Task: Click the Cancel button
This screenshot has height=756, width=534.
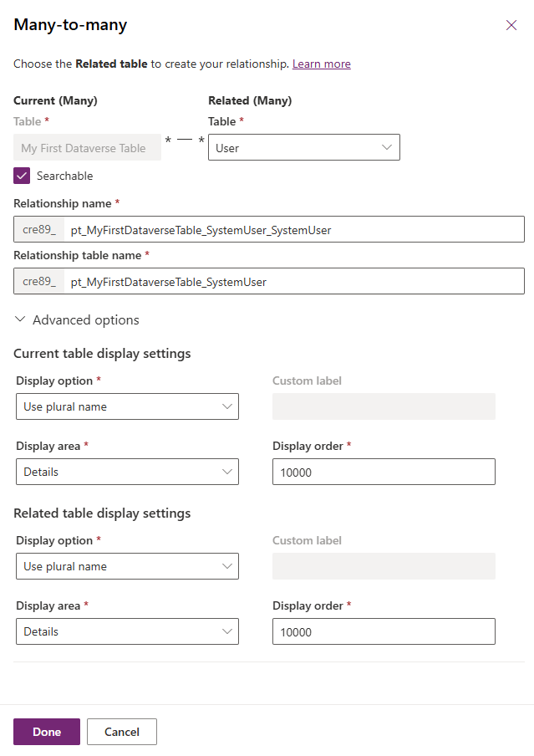Action: click(x=122, y=732)
